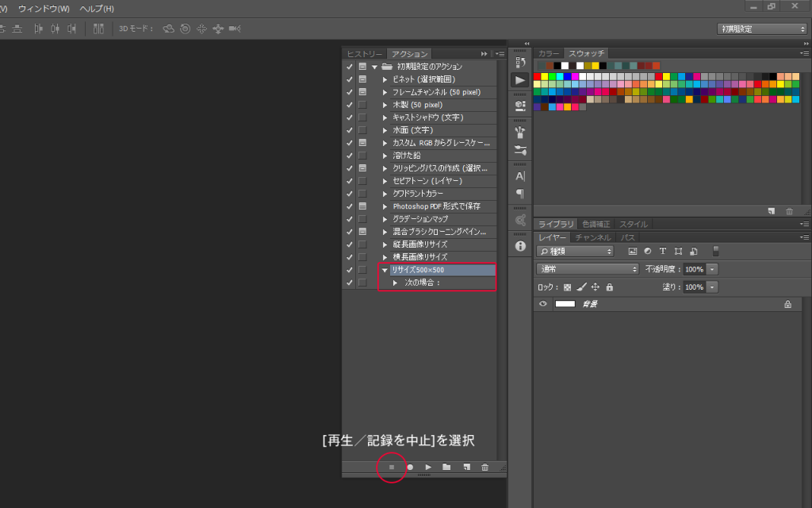The width and height of the screenshot is (812, 508).
Task: Switch to the カラー tab
Action: (549, 53)
